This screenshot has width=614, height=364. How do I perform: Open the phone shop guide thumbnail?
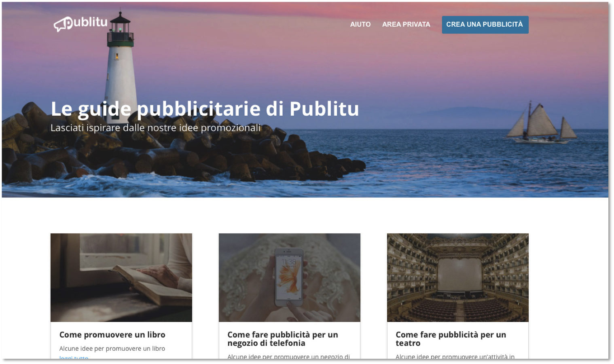tap(290, 277)
